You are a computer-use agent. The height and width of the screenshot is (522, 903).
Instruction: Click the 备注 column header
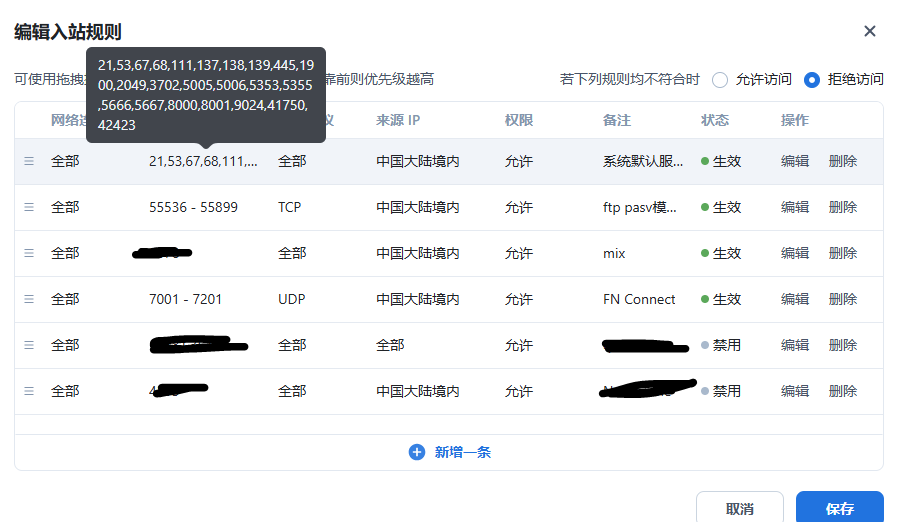coord(617,120)
